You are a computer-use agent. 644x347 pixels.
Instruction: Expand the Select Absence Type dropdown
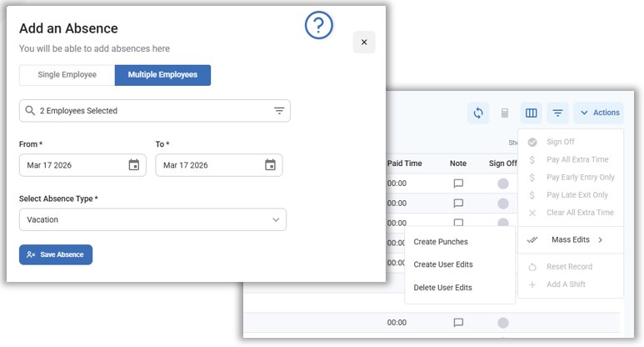coord(152,219)
